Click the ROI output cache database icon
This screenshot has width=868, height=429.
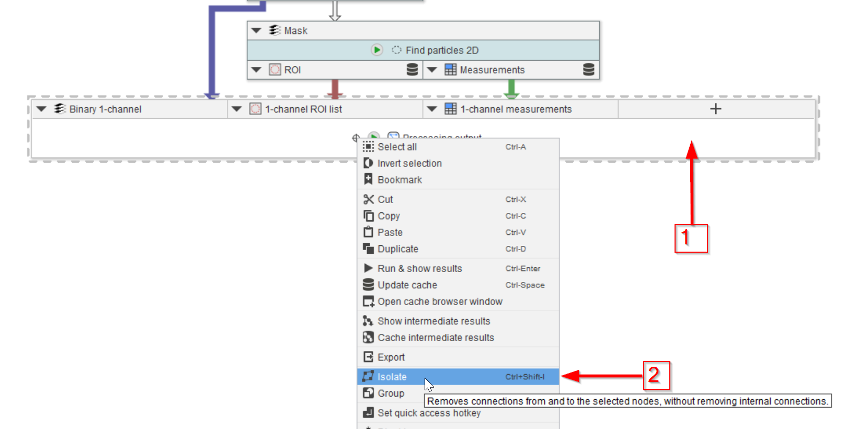click(412, 70)
